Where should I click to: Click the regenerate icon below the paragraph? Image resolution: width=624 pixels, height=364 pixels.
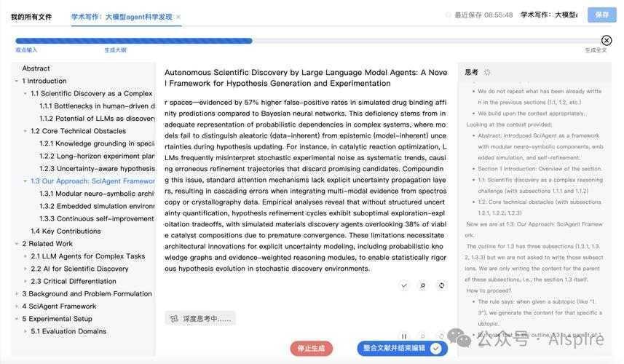pyautogui.click(x=441, y=285)
